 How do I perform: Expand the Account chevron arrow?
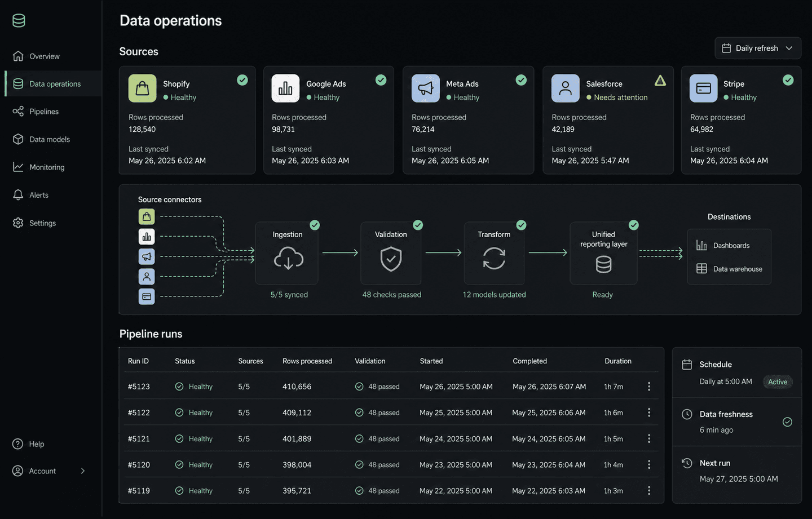tap(83, 471)
